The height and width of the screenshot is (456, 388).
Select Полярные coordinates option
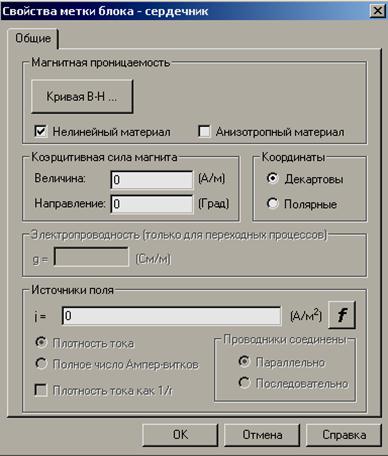pyautogui.click(x=272, y=203)
